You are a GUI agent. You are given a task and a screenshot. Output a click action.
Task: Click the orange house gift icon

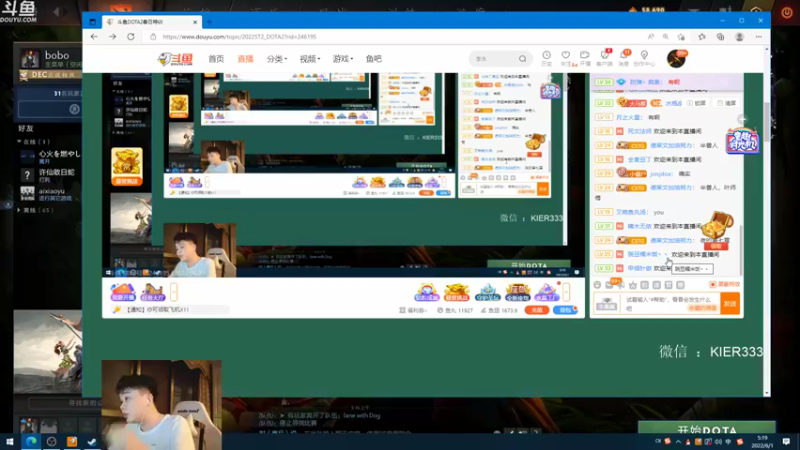point(123,292)
